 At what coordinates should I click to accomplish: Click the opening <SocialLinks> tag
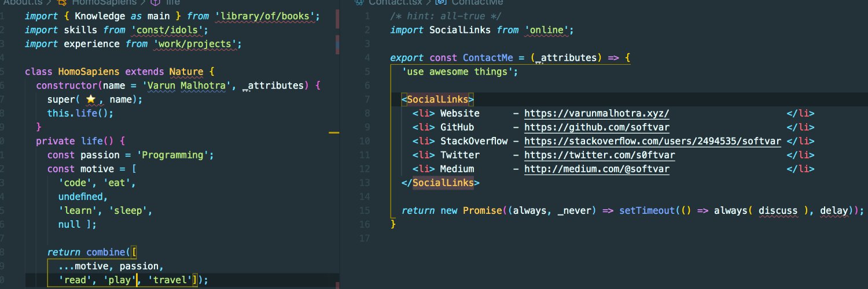(x=438, y=99)
